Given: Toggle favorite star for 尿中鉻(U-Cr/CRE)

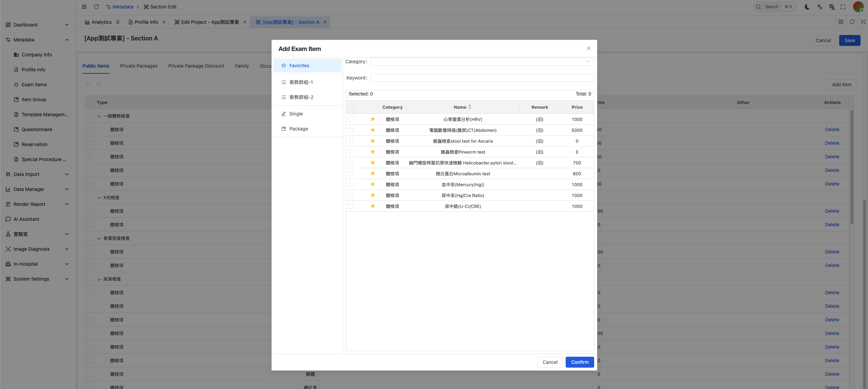Looking at the screenshot, I should [x=373, y=206].
